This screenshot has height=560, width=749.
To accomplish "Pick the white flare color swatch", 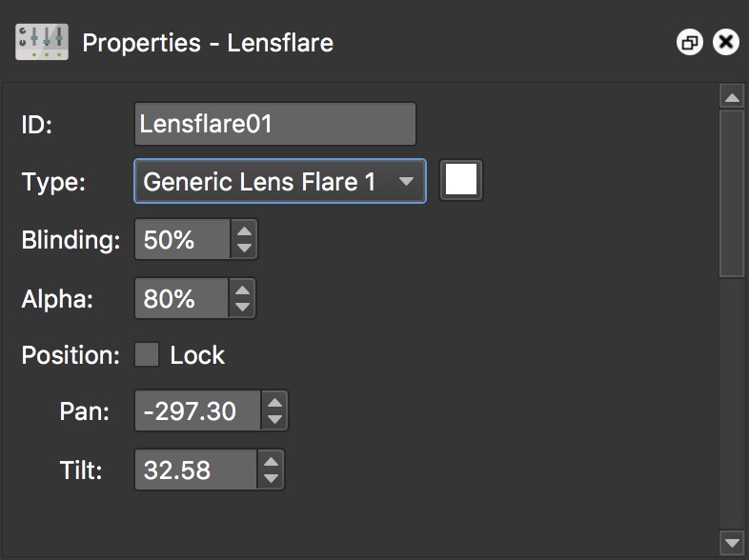I will tap(461, 181).
